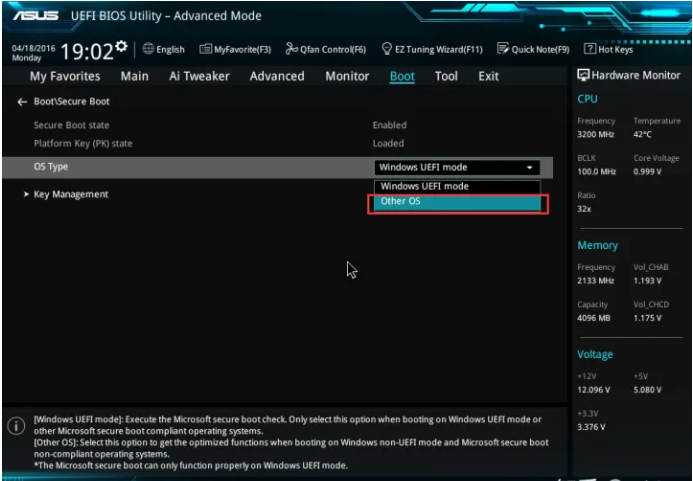Viewport: 693px width, 481px height.
Task: Click the settings gear next to the clock
Action: (121, 46)
